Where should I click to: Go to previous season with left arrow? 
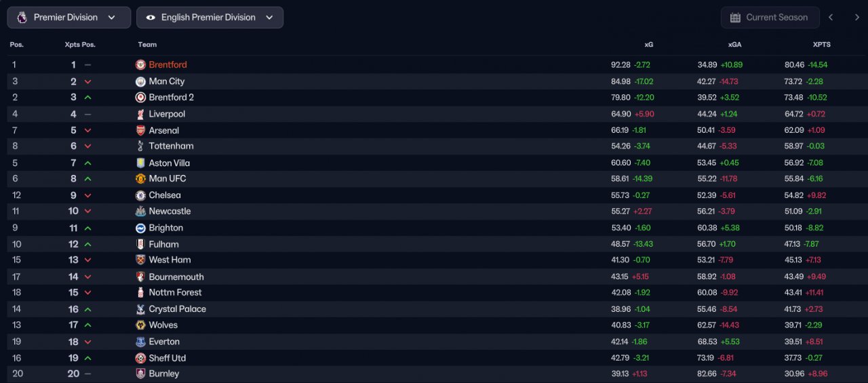(831, 18)
